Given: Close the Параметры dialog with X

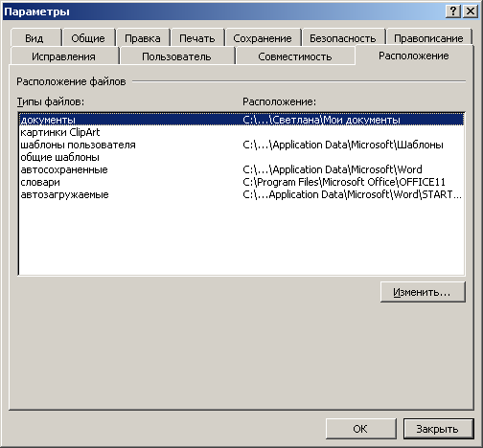Looking at the screenshot, I should pyautogui.click(x=471, y=11).
